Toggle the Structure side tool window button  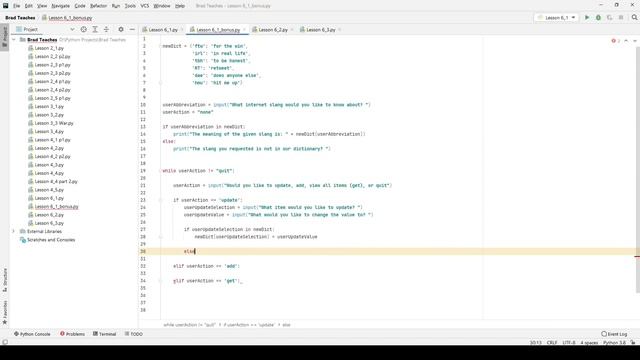point(5,280)
